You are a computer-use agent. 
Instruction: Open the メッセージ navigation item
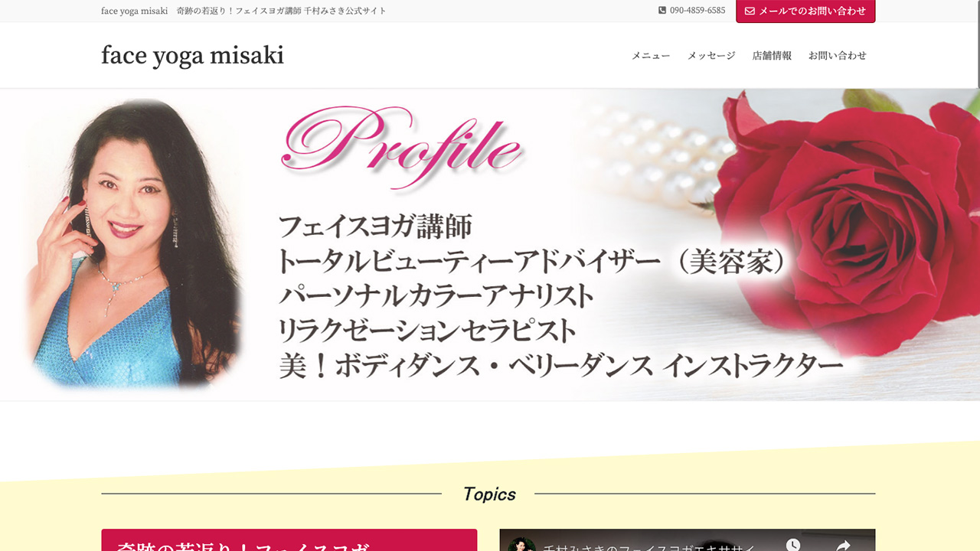[x=711, y=56]
